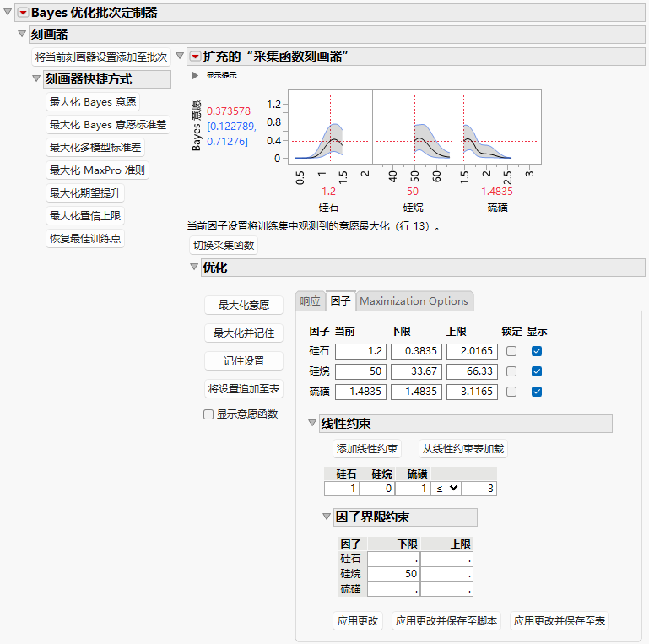The image size is (649, 644).
Task: Click 将当前刻画器设置添加至批次 button
Action: (101, 57)
